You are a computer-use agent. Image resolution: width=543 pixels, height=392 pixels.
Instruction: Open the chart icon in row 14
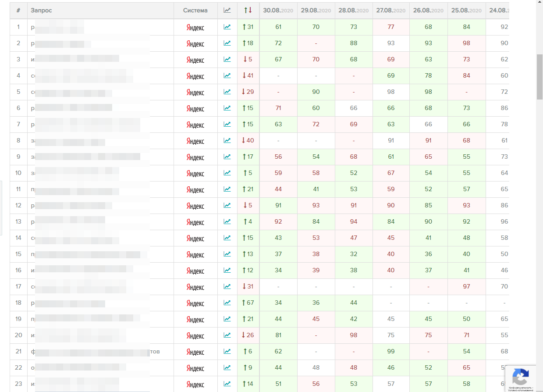(227, 238)
